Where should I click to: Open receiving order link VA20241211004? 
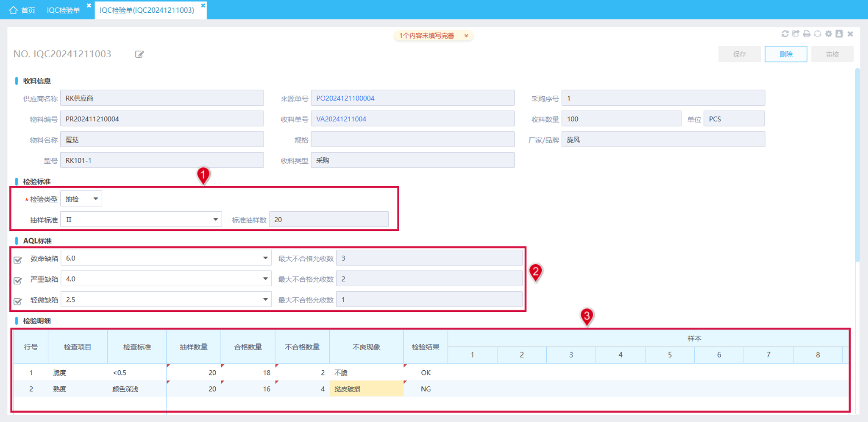[x=341, y=119]
